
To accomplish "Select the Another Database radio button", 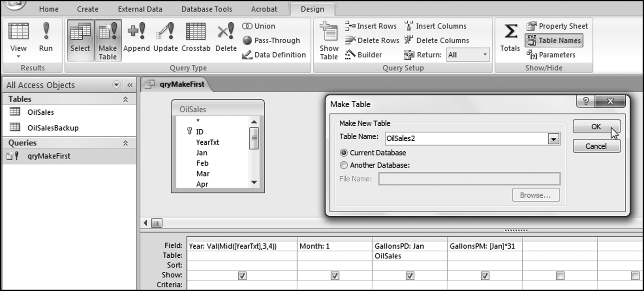I will [343, 165].
